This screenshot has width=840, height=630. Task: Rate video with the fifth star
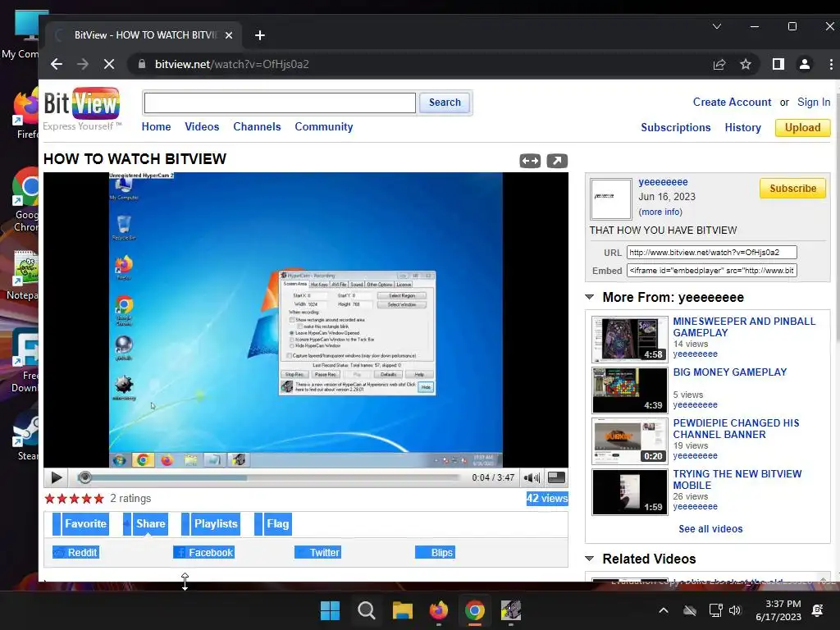click(98, 499)
